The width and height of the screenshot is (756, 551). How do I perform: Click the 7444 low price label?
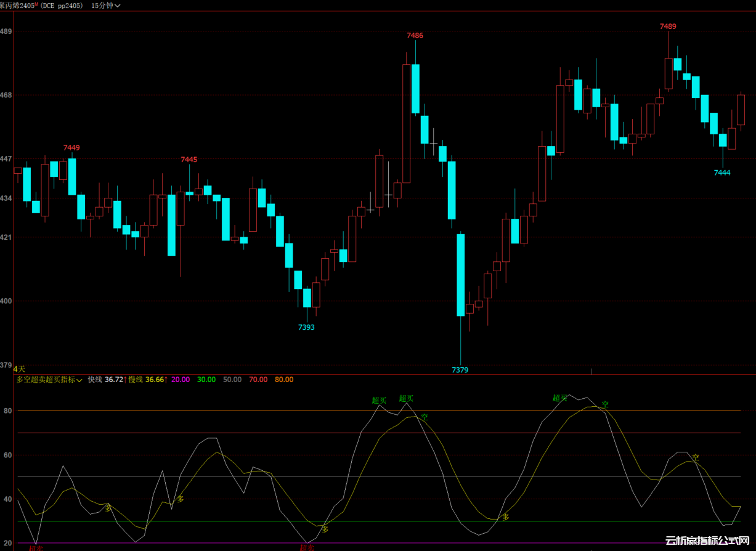click(722, 173)
